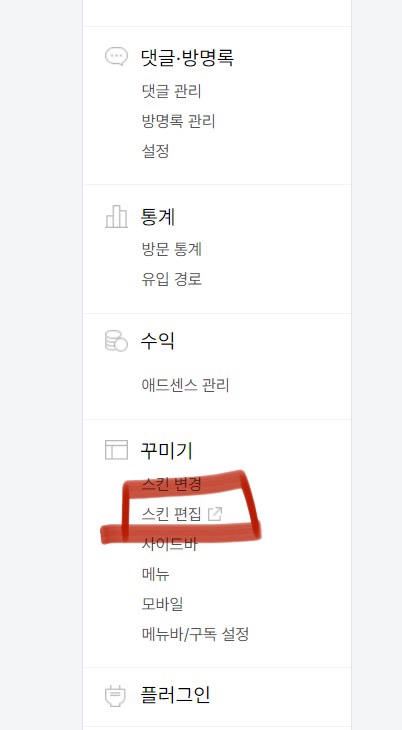The height and width of the screenshot is (730, 402).
Task: Click the 통계 section heading
Action: click(158, 216)
